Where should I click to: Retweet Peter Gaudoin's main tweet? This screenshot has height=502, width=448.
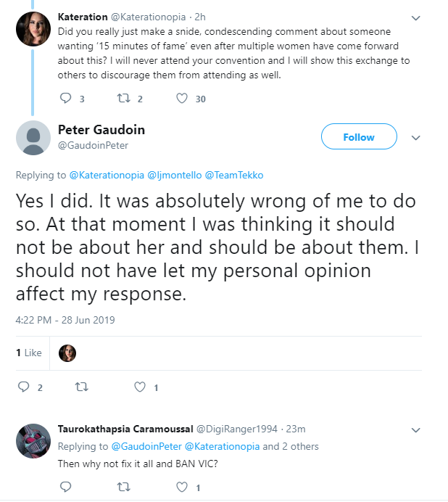[x=82, y=387]
